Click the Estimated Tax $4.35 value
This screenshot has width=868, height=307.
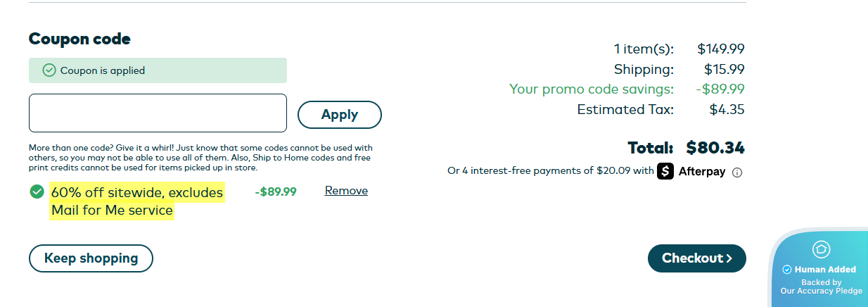(x=727, y=110)
